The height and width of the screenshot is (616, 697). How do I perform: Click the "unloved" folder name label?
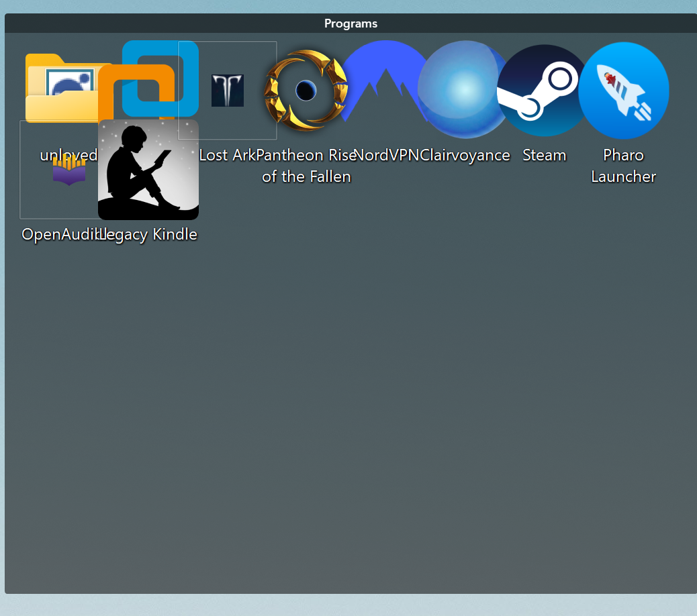tap(67, 155)
